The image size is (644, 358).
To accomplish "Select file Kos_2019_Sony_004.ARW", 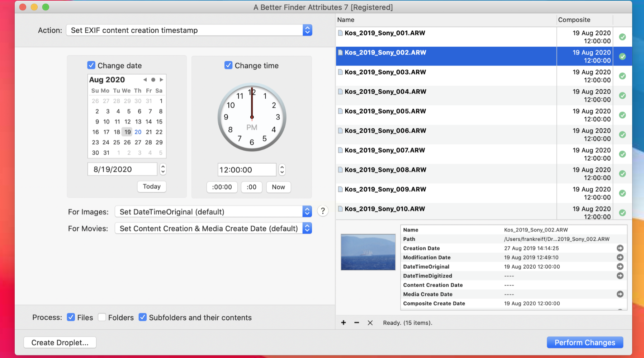I will point(484,95).
